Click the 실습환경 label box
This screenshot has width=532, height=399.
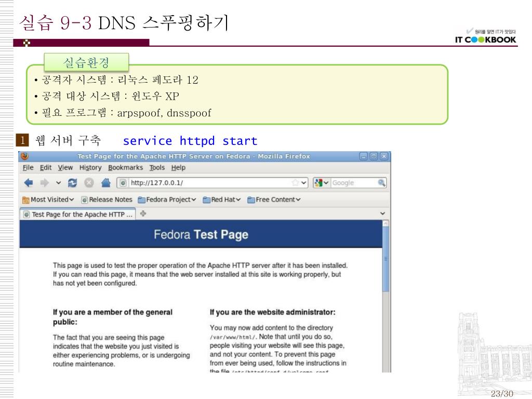86,62
